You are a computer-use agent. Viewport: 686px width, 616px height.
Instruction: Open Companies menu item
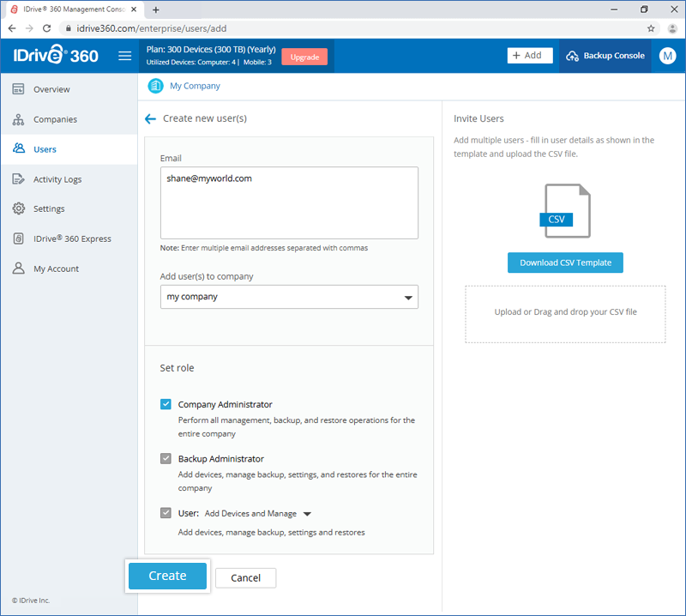click(x=69, y=119)
